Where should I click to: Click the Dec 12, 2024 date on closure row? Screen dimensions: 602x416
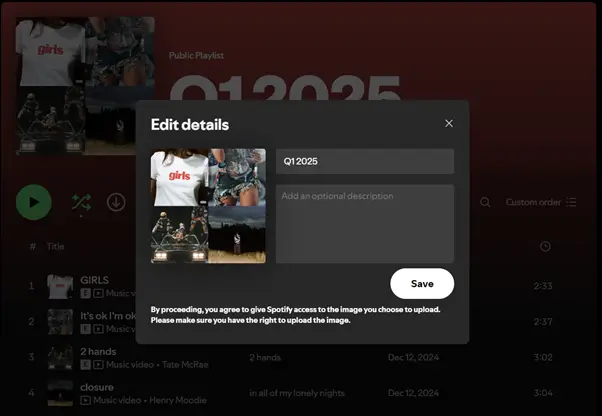(413, 393)
